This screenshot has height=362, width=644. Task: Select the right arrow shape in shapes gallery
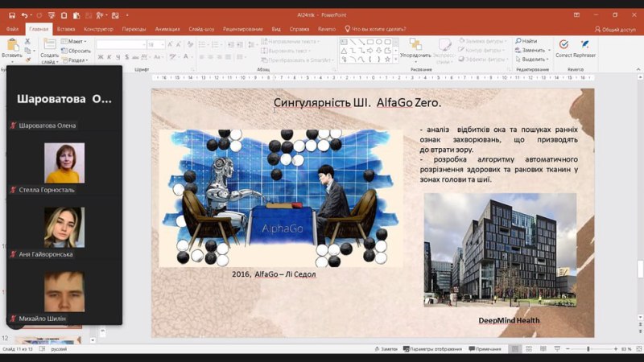coord(370,51)
